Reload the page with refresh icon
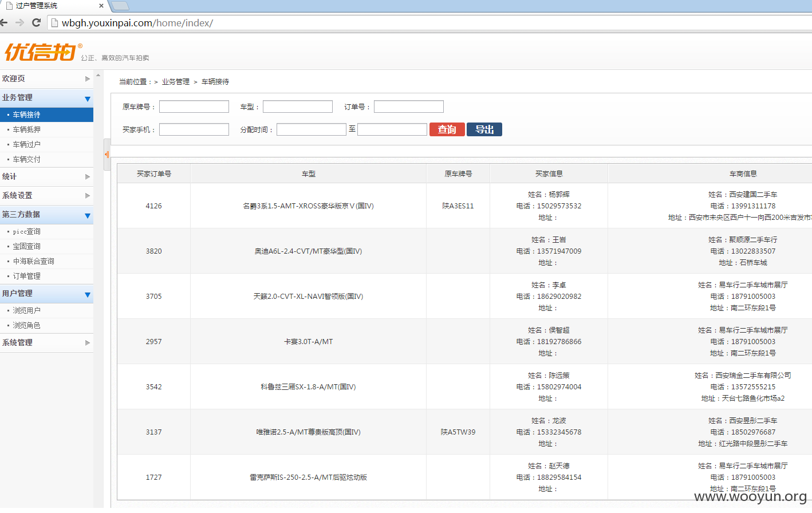Image resolution: width=812 pixels, height=513 pixels. [36, 22]
